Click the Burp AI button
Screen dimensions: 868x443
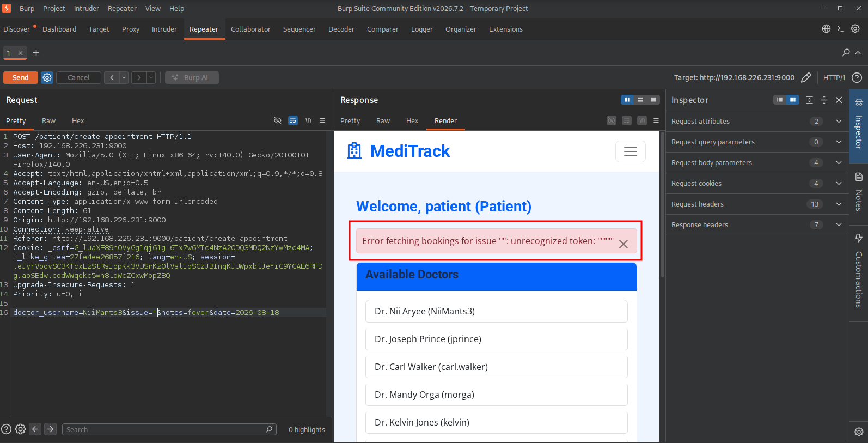[x=192, y=77]
